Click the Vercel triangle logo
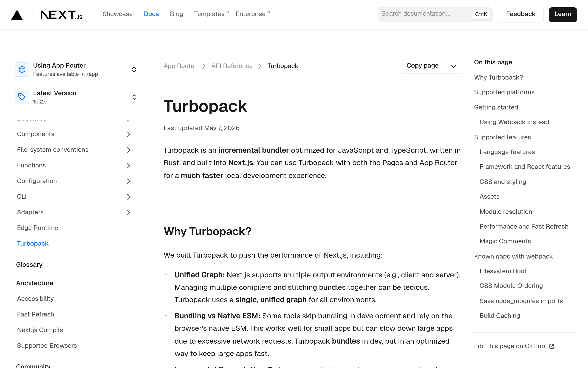This screenshot has width=588, height=368. coord(17,14)
